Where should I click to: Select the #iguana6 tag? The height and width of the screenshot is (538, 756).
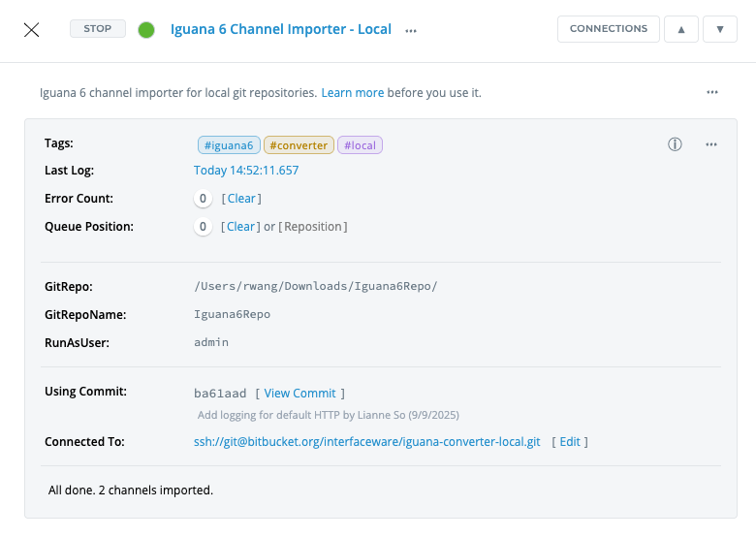(228, 145)
